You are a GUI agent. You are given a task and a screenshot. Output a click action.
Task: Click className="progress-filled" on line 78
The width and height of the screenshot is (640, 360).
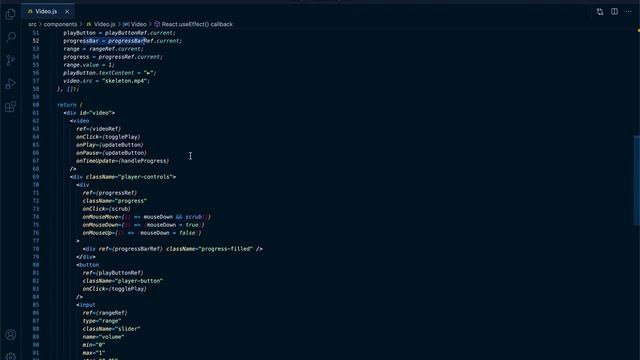[x=209, y=249]
